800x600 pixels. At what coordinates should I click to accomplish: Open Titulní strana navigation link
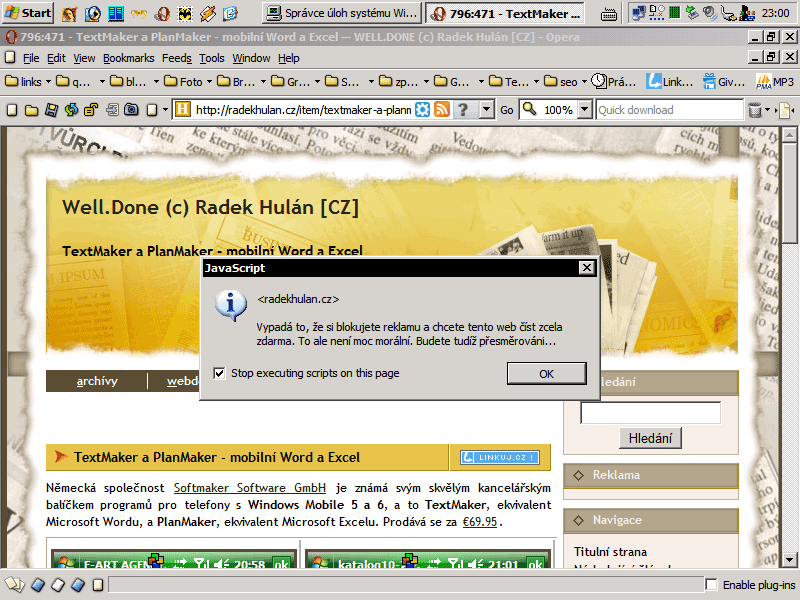pos(610,552)
